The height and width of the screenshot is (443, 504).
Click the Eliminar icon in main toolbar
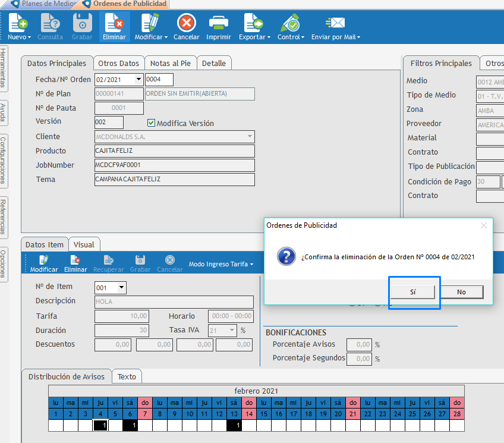tap(114, 24)
